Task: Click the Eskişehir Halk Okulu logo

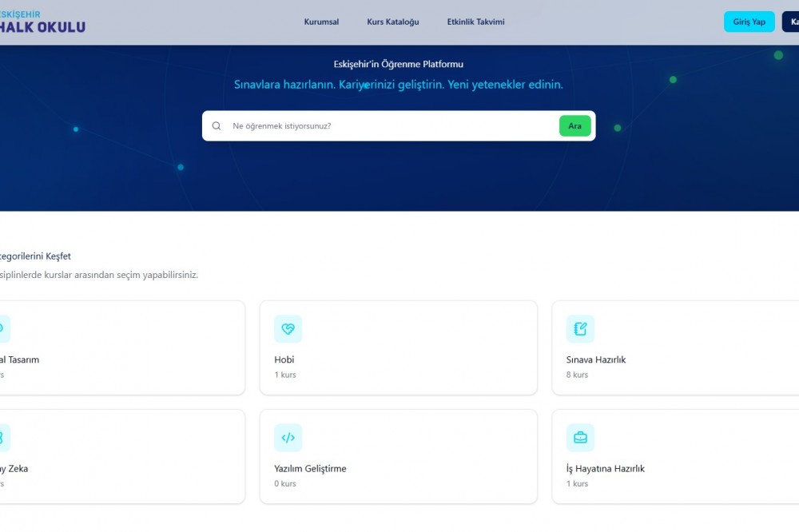Action: (42, 22)
